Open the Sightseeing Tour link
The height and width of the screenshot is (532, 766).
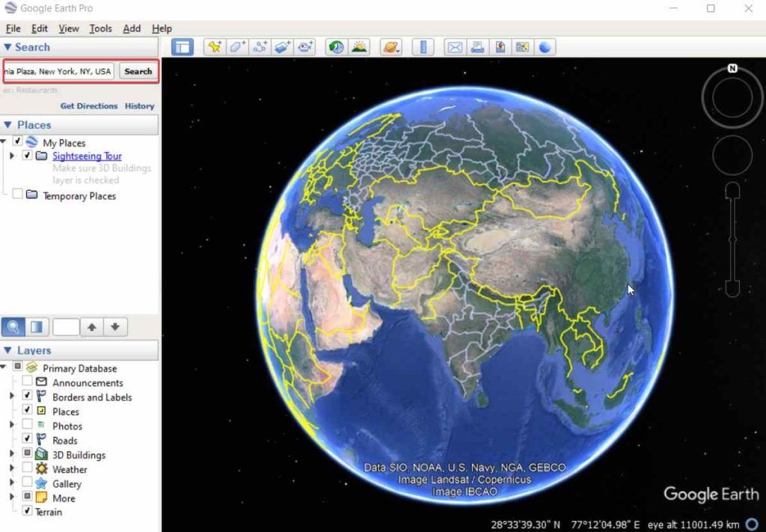(87, 156)
